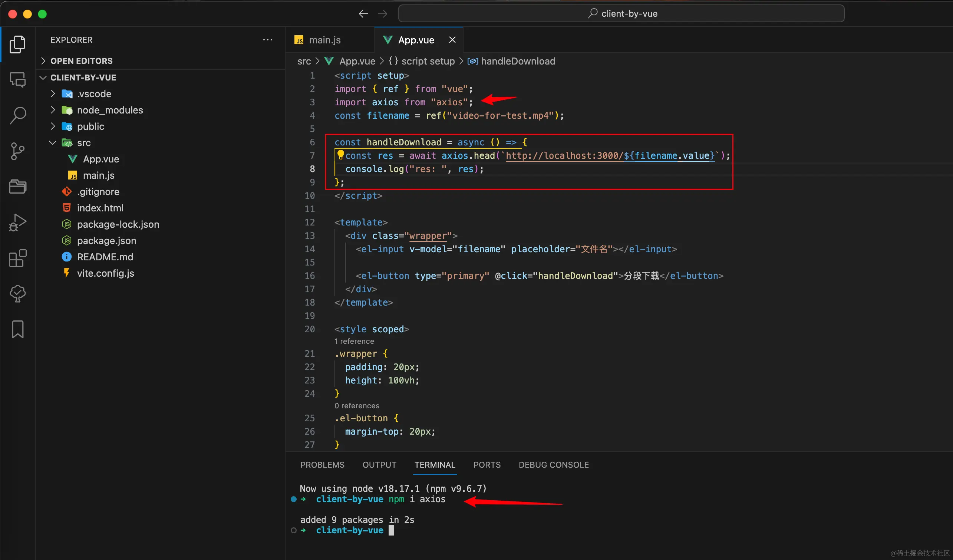Open the localhost:3000 URL on line 7
Screen dimensions: 953x560
(x=610, y=156)
